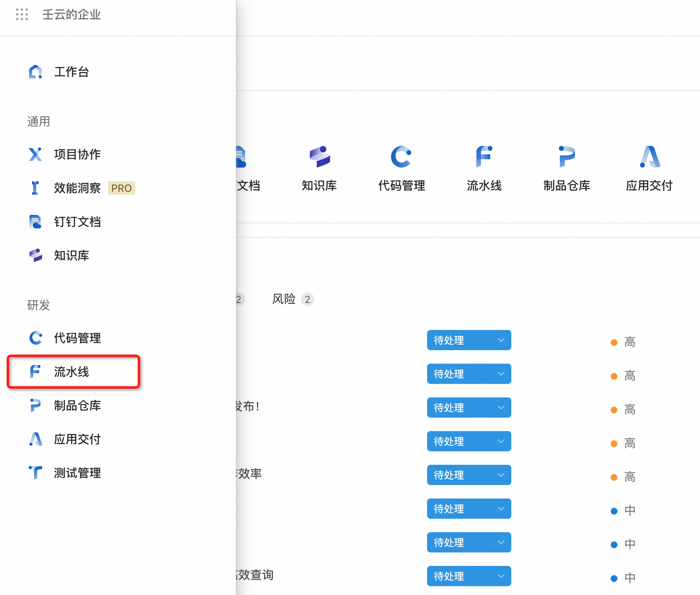Open 工作台 from the sidebar
Viewport: 700px width, 595px height.
[71, 72]
